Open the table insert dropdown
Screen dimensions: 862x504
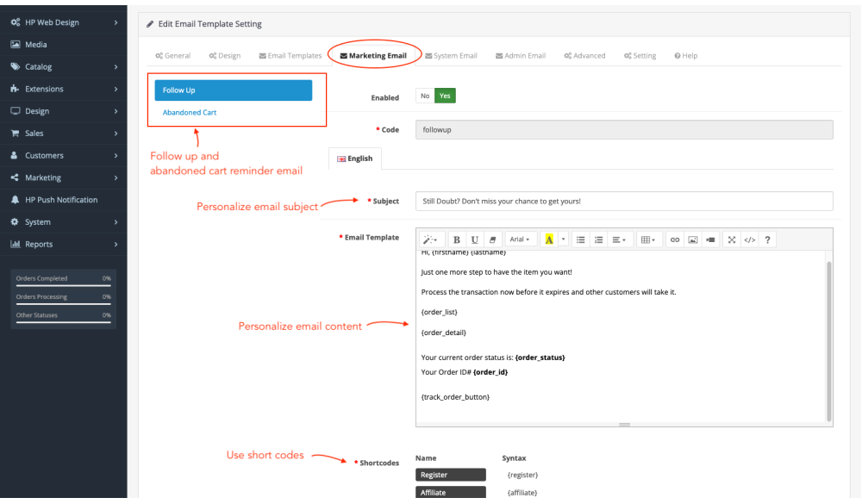click(x=647, y=240)
